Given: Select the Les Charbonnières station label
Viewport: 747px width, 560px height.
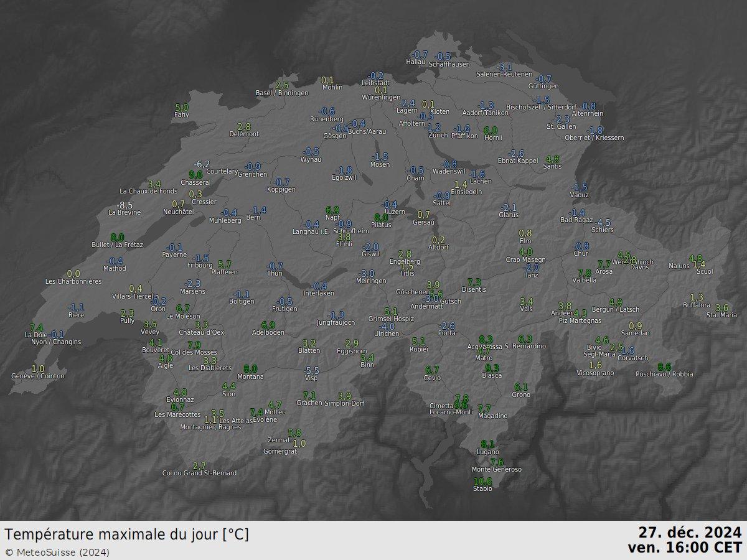Looking at the screenshot, I should (x=73, y=281).
